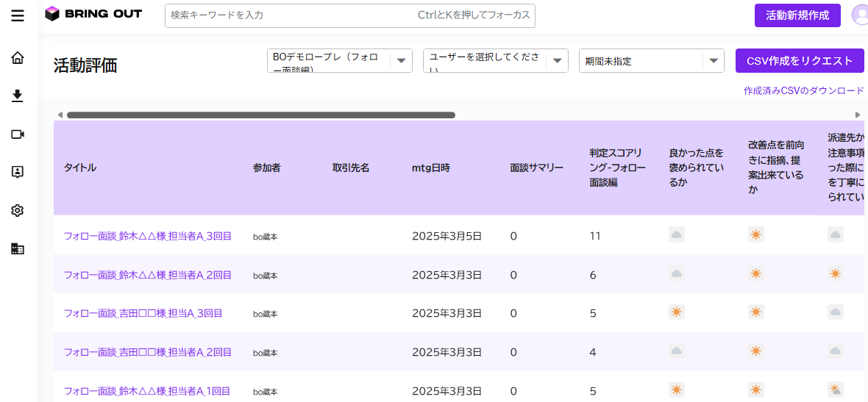Click bo蔵本 in 鈴木 3回目 row
Image resolution: width=868 pixels, height=402 pixels.
[265, 237]
